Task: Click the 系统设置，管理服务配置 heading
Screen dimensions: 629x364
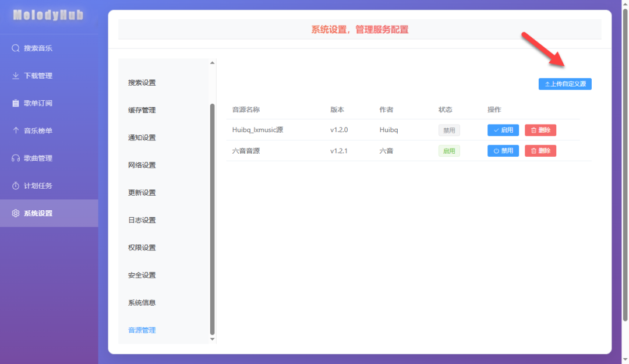Action: 360,30
